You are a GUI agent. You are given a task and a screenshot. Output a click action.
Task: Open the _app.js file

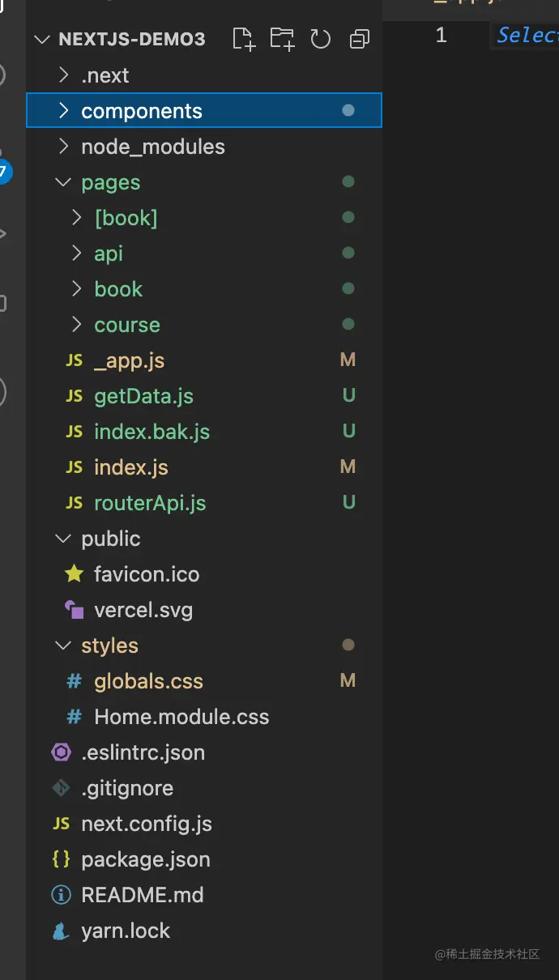point(129,360)
